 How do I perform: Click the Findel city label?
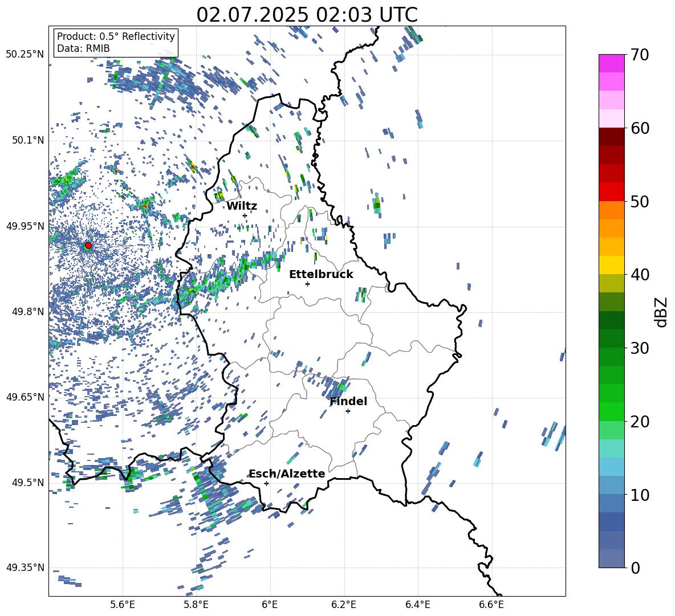pyautogui.click(x=348, y=401)
